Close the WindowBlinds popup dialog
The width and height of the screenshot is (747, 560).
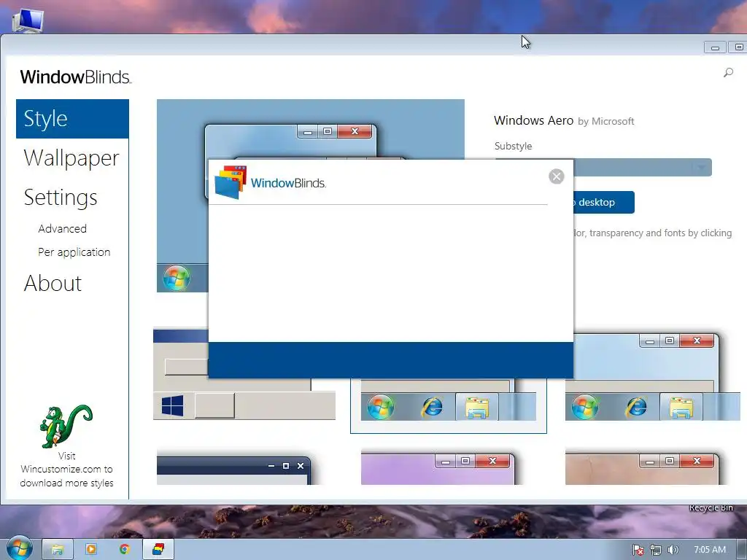tap(556, 176)
